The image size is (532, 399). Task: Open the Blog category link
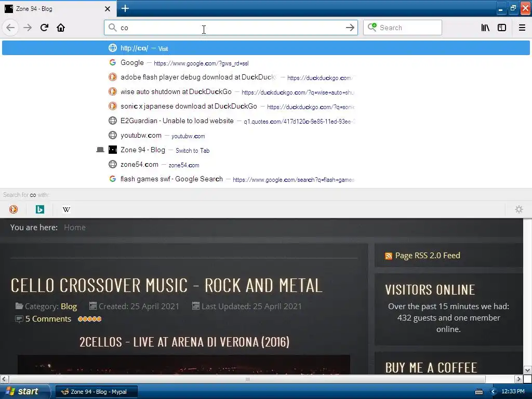pyautogui.click(x=69, y=307)
